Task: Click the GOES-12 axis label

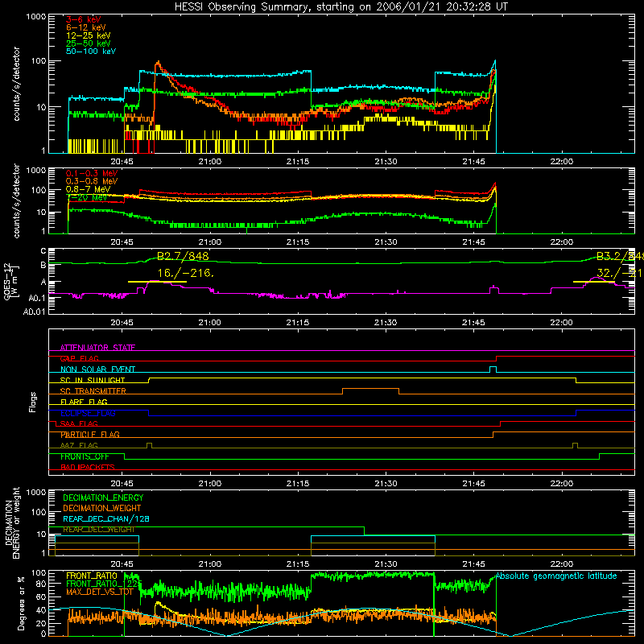Action: tap(11, 282)
